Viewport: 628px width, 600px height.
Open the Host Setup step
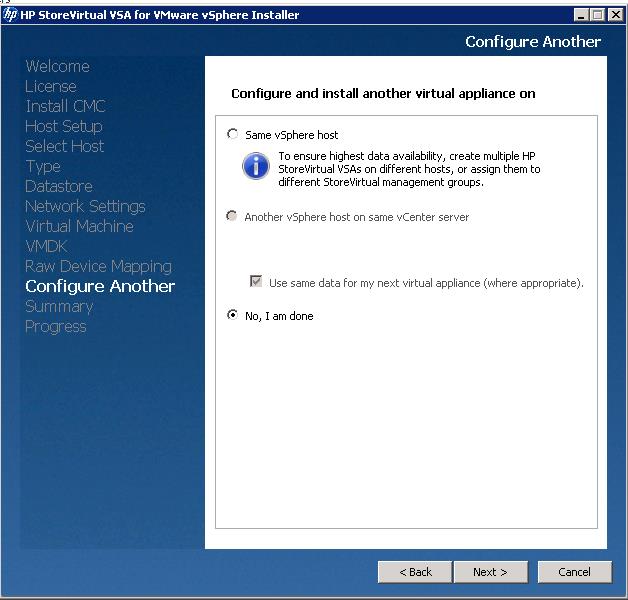64,126
